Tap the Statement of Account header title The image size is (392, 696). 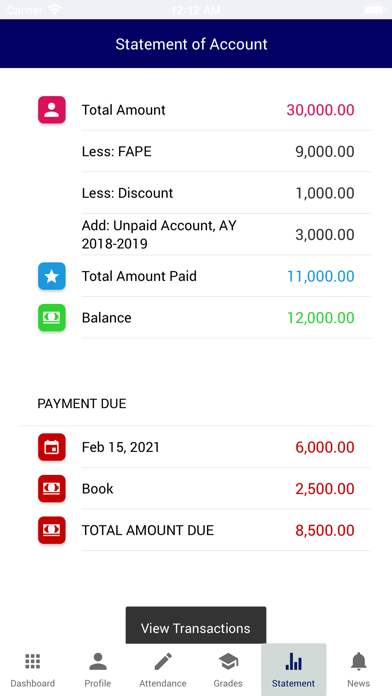(191, 44)
